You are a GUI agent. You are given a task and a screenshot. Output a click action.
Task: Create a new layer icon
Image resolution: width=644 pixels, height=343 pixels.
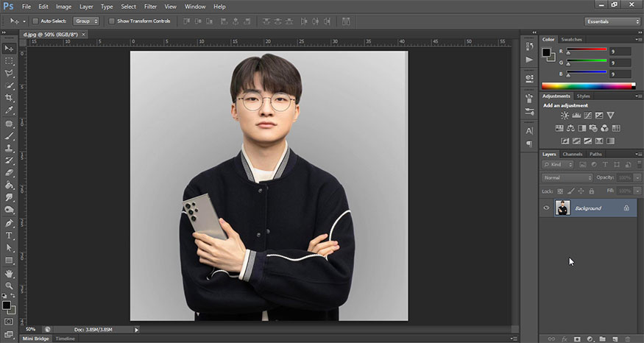pos(615,339)
